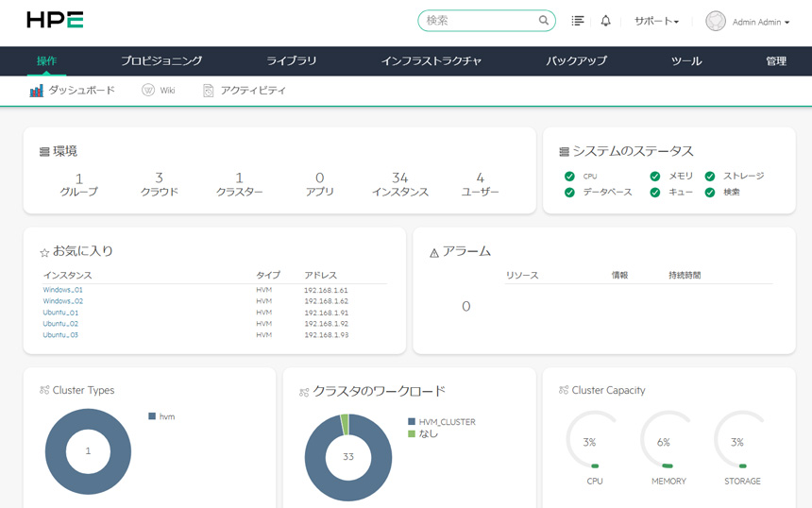
Task: Click the クラスタのワークロード donut chart
Action: click(348, 457)
